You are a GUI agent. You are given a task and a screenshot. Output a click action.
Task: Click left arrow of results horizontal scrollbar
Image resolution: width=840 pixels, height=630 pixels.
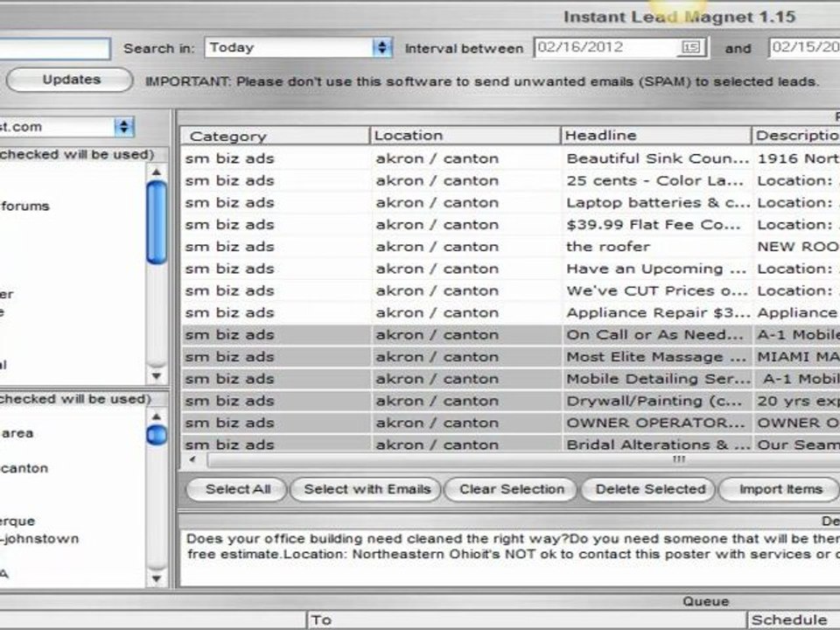(x=192, y=459)
